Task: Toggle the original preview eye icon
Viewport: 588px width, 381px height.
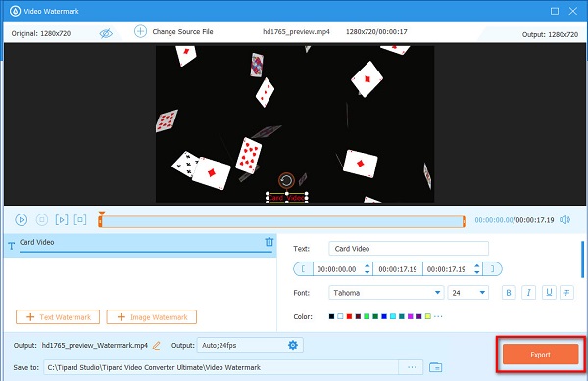Action: click(106, 33)
